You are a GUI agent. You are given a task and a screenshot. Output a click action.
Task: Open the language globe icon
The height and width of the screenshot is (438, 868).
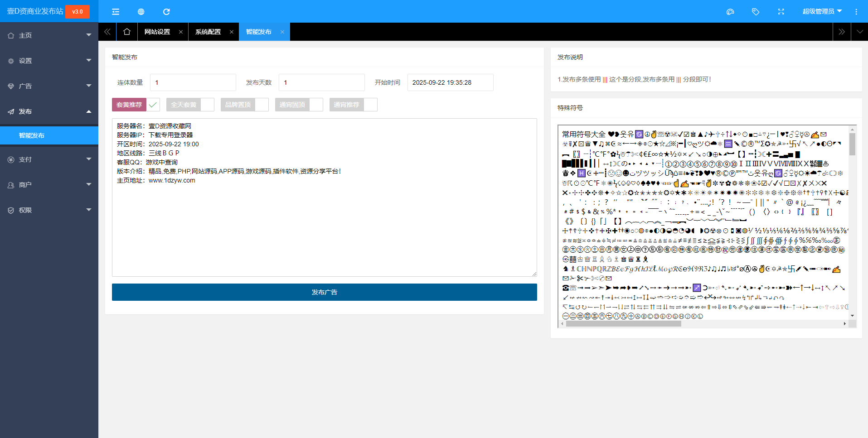pos(141,11)
